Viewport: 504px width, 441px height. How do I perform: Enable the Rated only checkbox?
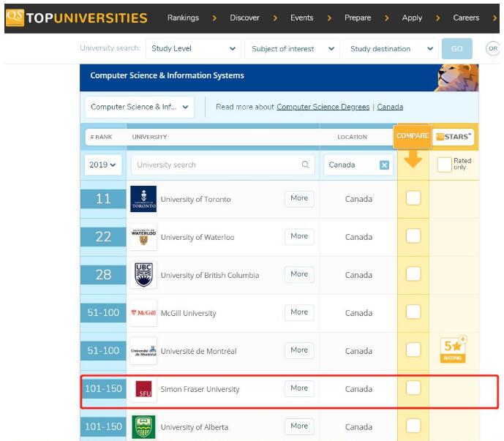pos(444,165)
